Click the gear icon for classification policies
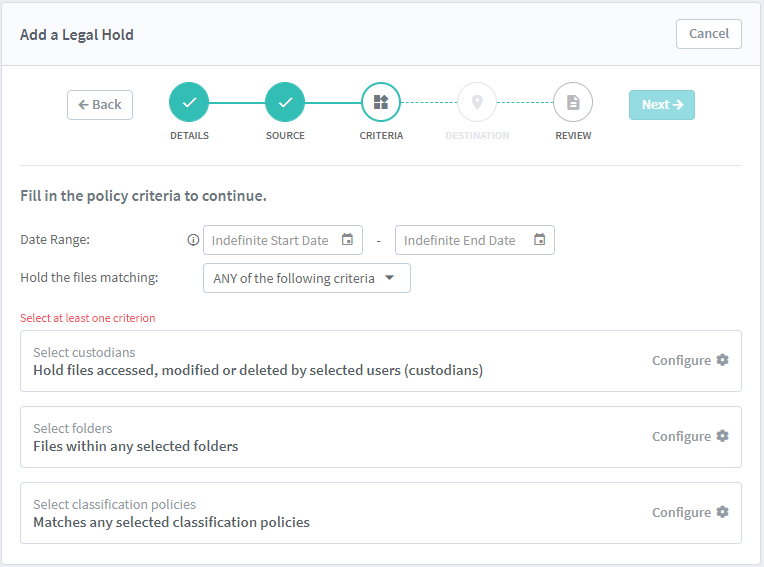Screen dimensions: 764x567 [723, 512]
